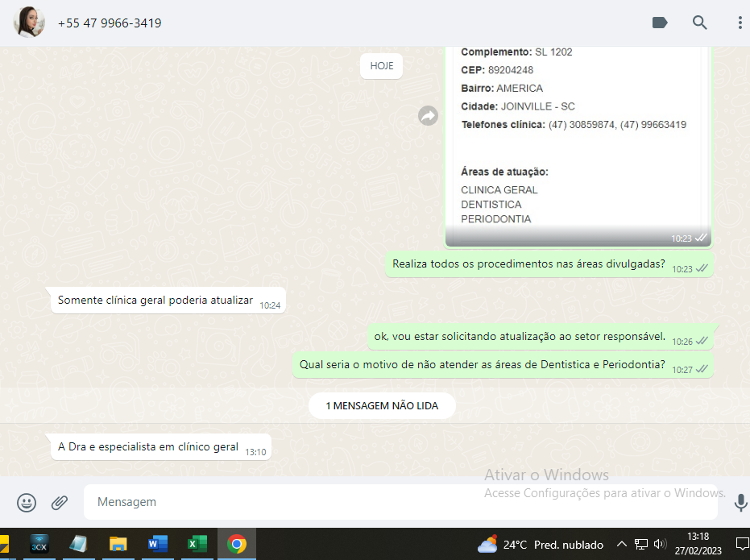
Task: Open the emoji picker
Action: [27, 502]
